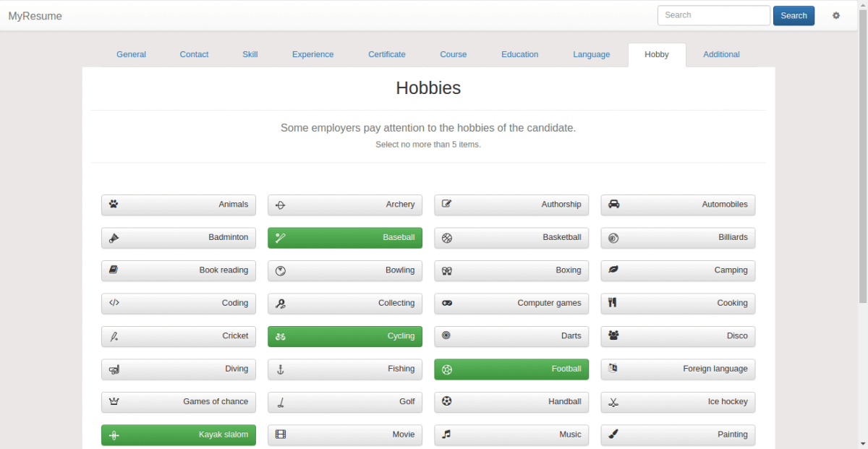Screen dimensions: 868x449
Task: Click the gamepad icon on Computer games
Action: (x=447, y=303)
